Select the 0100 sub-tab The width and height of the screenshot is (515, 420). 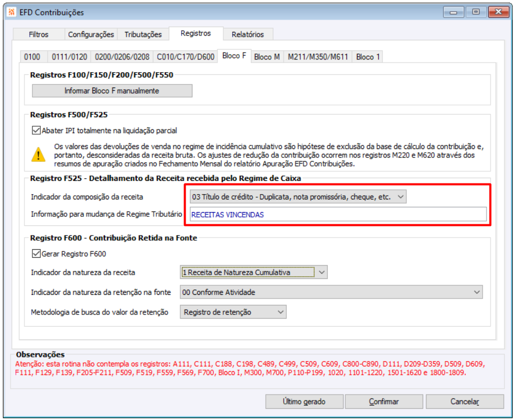pos(32,57)
